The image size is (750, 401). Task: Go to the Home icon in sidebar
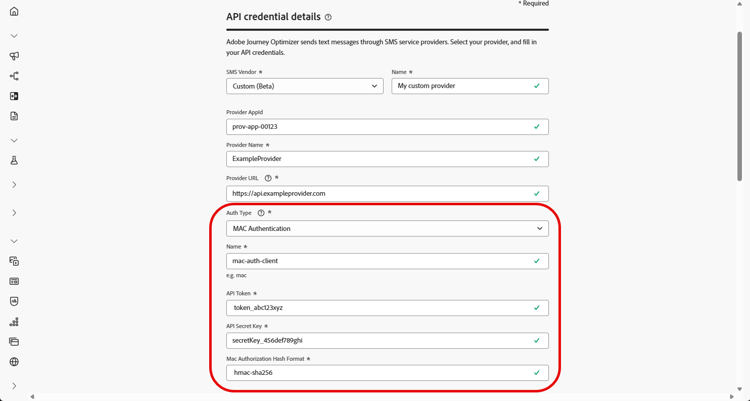[14, 12]
